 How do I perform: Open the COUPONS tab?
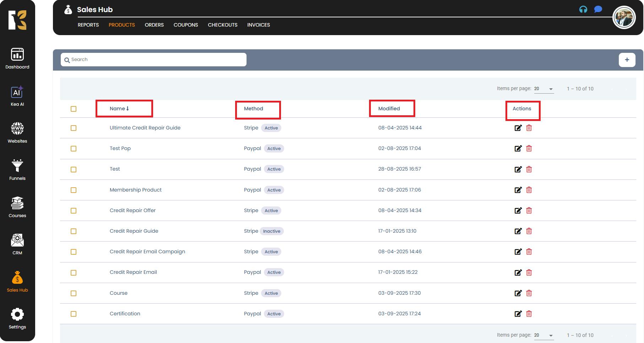click(x=185, y=25)
